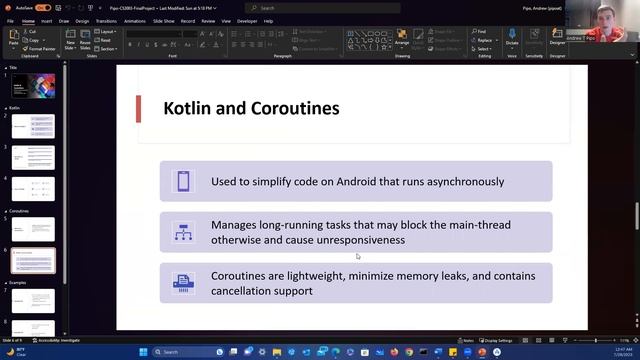Switch to the Developer tab
Viewport: 640px width, 360px height.
247,21
